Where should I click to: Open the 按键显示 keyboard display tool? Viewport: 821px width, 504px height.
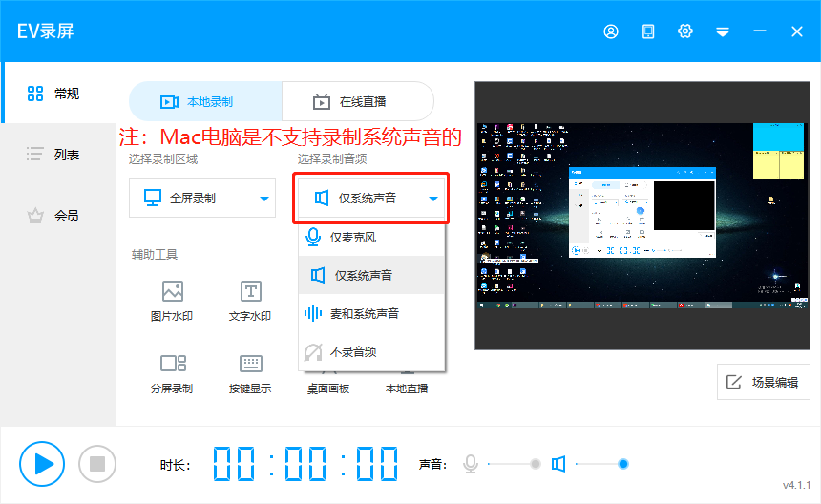pyautogui.click(x=250, y=374)
